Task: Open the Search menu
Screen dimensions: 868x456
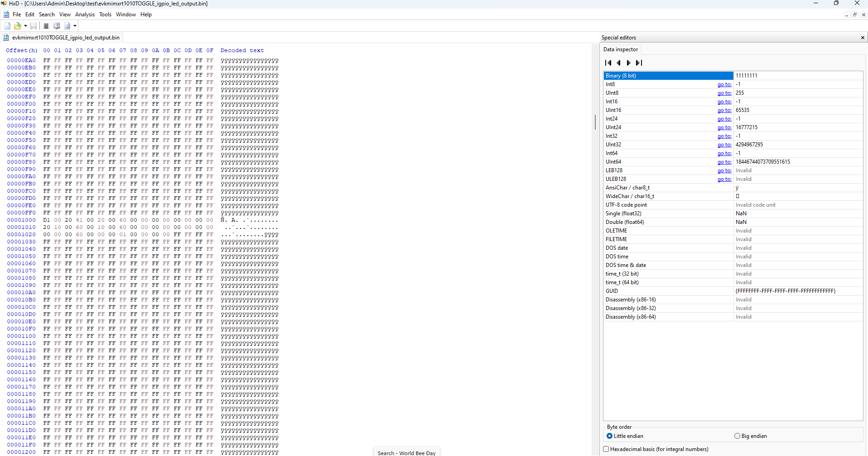Action: coord(47,14)
